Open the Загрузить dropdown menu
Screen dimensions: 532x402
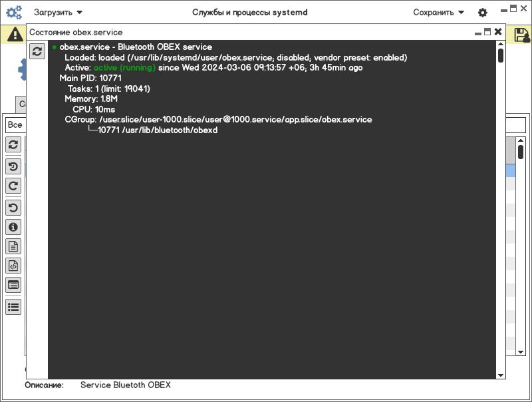58,13
